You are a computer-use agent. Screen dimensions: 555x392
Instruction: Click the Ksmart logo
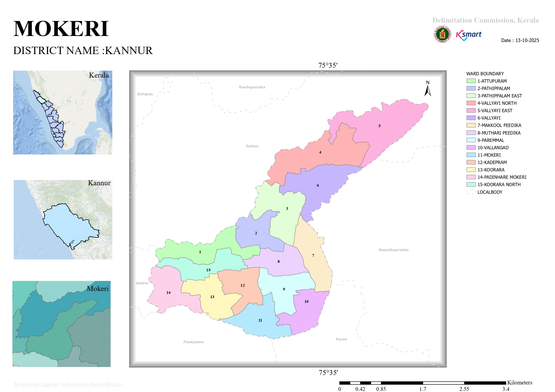click(468, 36)
